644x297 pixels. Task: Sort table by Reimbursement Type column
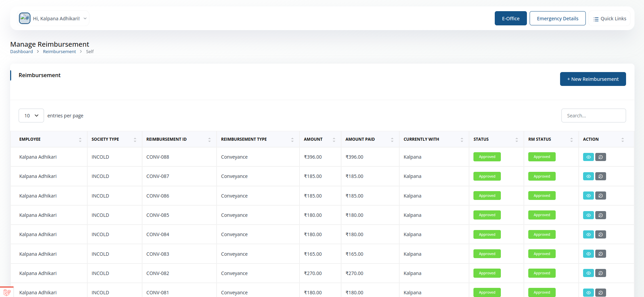coord(258,139)
